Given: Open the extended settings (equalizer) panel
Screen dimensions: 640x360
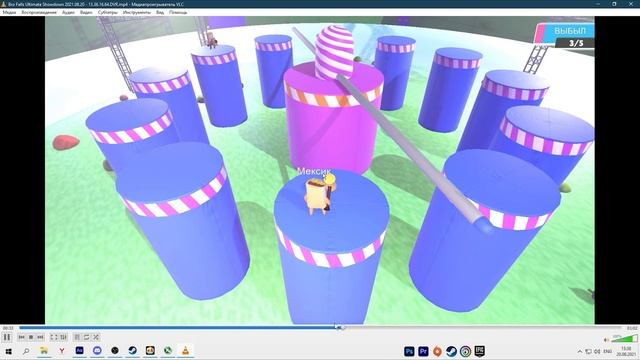Looking at the screenshot, I should (63, 337).
